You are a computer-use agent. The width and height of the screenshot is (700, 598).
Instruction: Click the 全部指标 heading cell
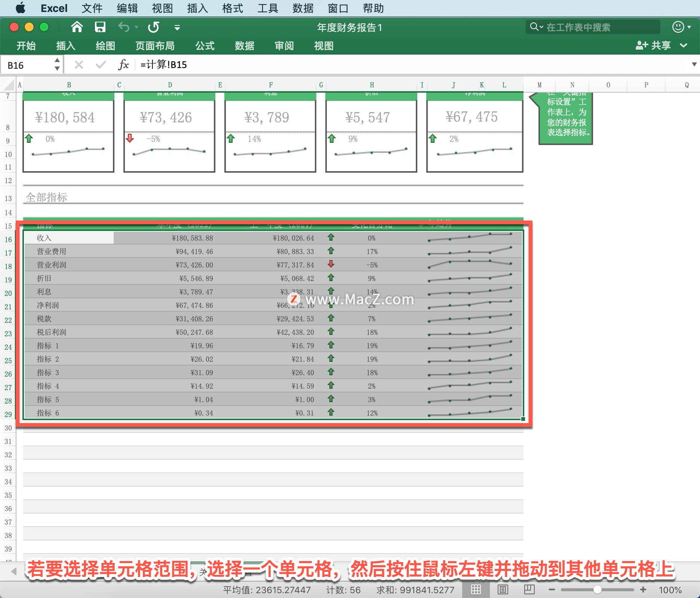pos(46,197)
